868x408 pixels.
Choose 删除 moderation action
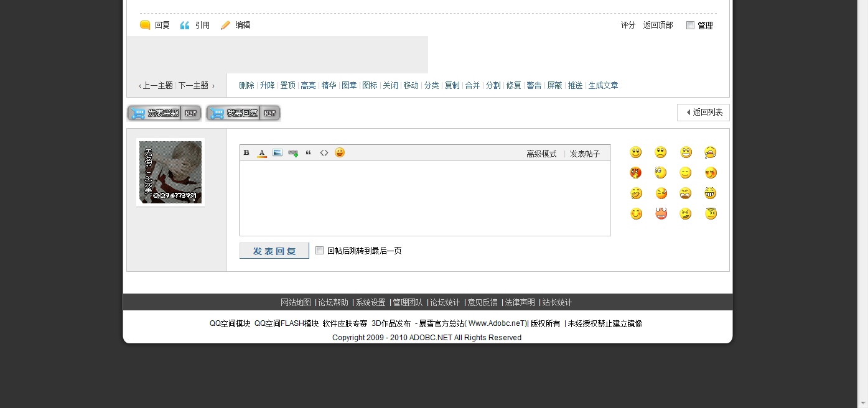[246, 86]
